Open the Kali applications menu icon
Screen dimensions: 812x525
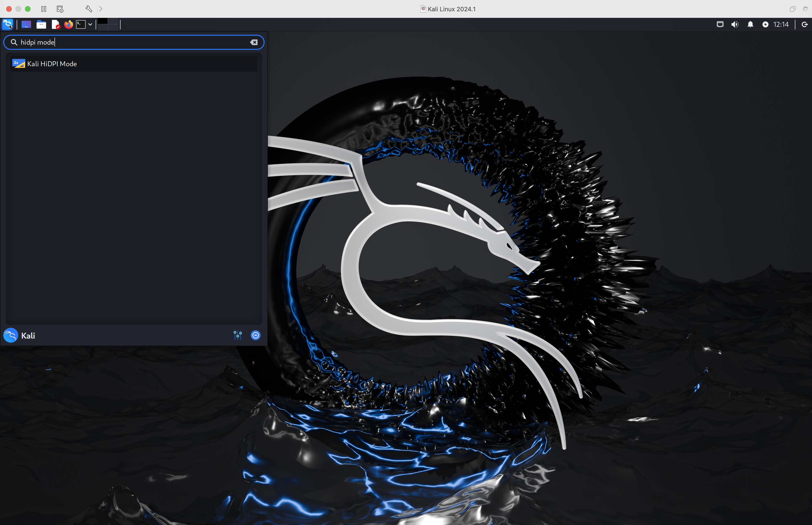pyautogui.click(x=8, y=24)
